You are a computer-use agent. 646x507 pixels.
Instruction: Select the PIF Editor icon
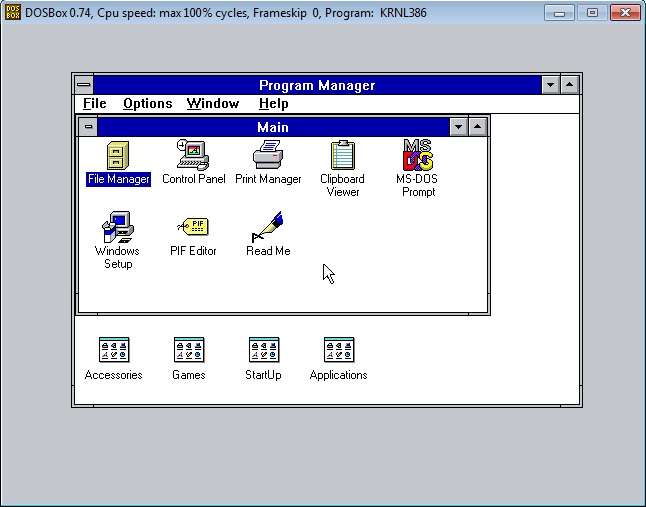(193, 227)
